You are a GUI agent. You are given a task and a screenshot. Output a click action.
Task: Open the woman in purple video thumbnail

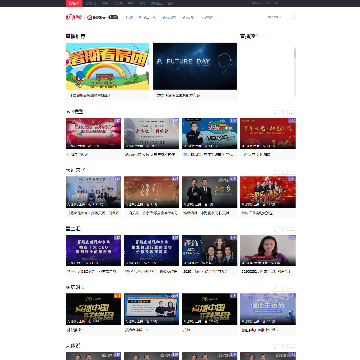point(268,250)
